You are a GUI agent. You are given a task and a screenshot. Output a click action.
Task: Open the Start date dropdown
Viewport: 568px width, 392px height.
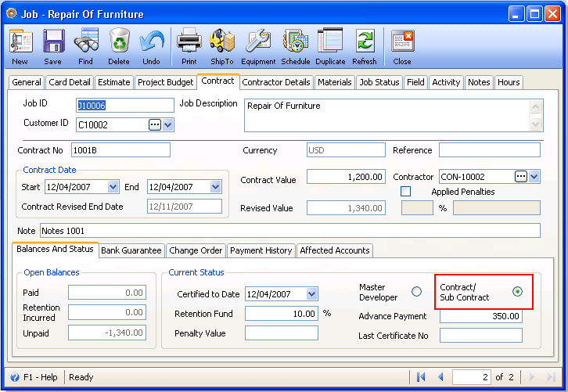point(113,187)
